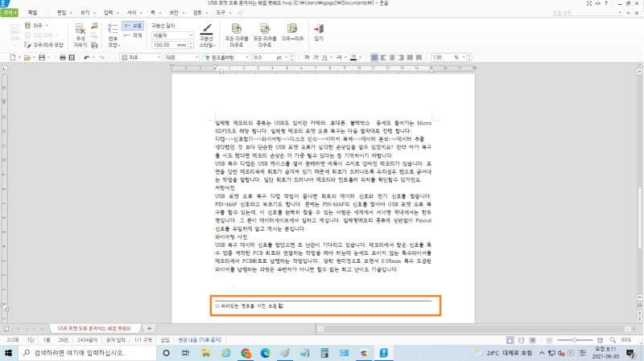Click the 삽입 insert mode status

pyautogui.click(x=165, y=340)
